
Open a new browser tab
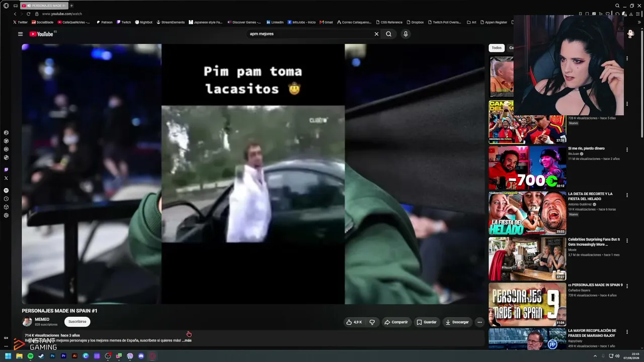(71, 6)
